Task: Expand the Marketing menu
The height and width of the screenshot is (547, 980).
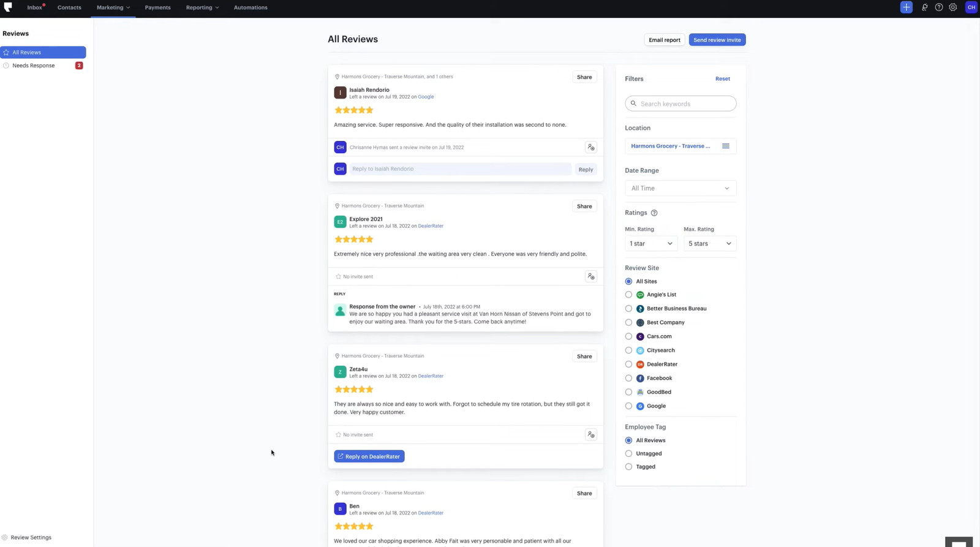Action: pos(113,7)
